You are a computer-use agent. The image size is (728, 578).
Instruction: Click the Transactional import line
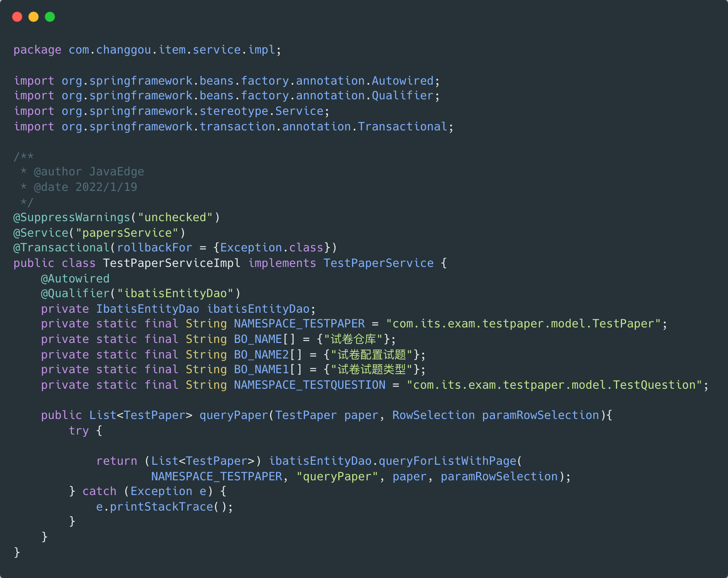234,127
